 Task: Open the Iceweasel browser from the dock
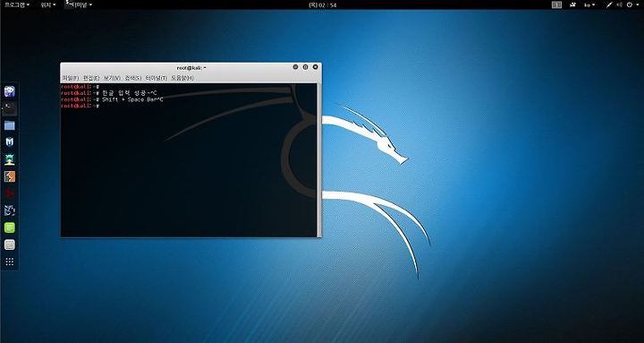(x=10, y=91)
